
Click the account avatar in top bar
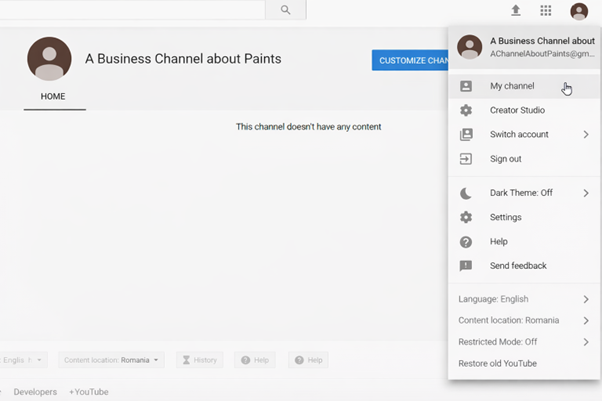579,11
